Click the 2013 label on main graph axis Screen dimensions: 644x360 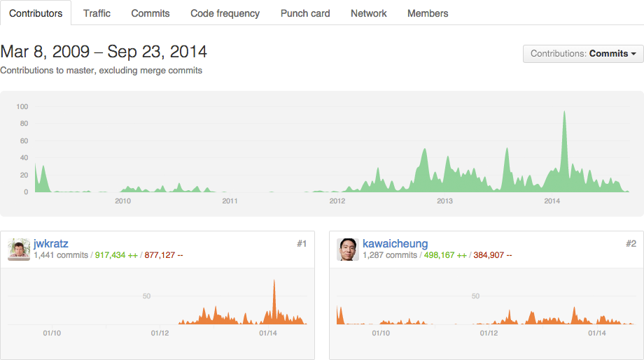pos(444,201)
